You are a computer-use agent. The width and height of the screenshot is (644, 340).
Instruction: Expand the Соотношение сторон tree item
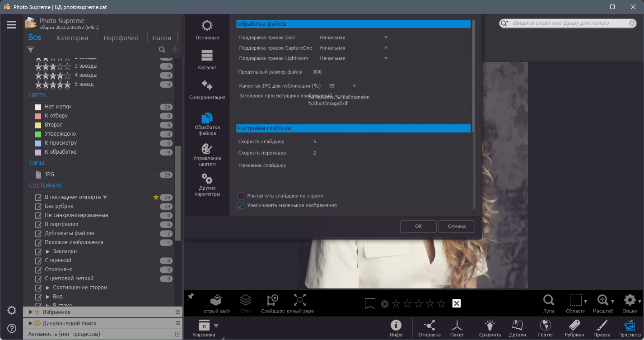48,288
